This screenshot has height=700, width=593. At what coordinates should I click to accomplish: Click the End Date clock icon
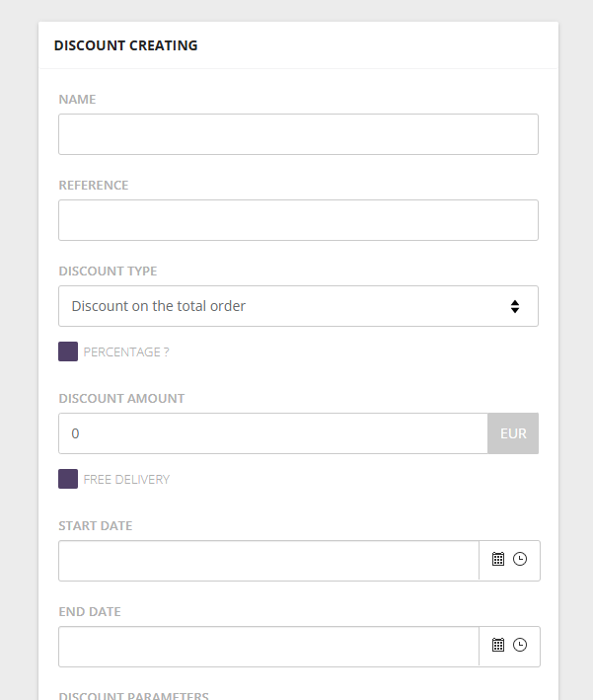520,645
